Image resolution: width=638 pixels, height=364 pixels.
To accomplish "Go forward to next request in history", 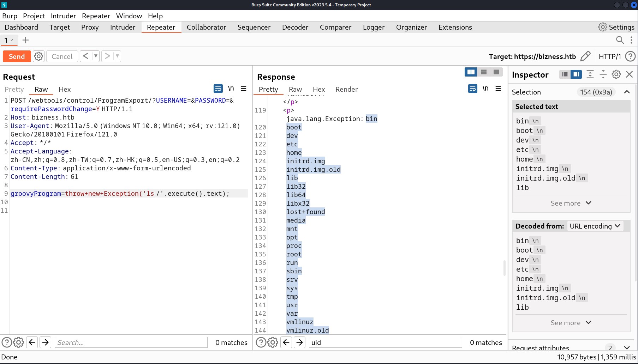I will (107, 56).
